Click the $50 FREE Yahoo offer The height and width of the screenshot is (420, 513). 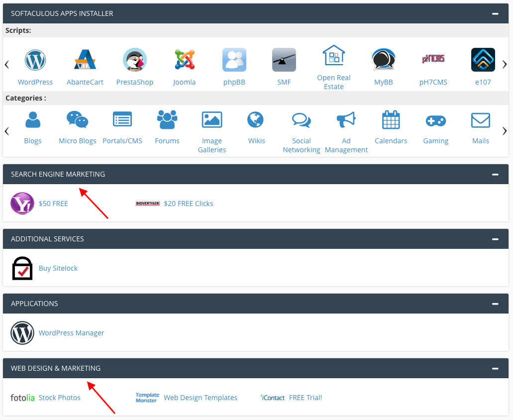pyautogui.click(x=53, y=204)
